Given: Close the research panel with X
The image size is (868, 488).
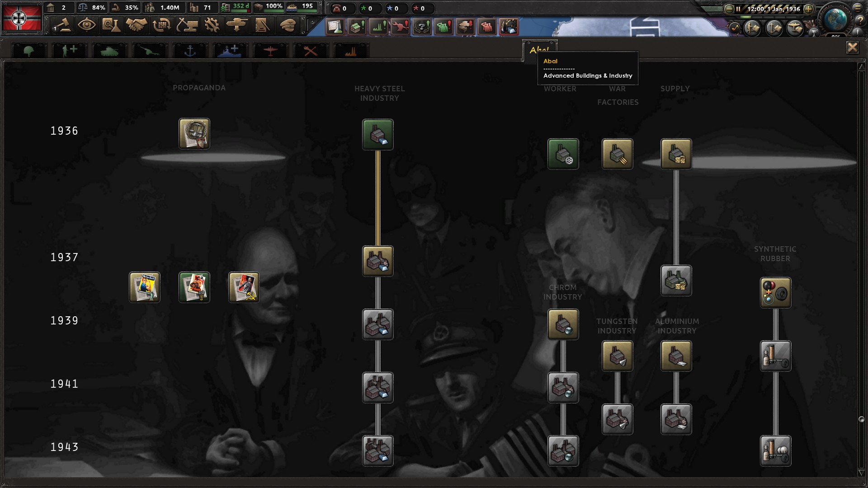Looking at the screenshot, I should pos(852,47).
